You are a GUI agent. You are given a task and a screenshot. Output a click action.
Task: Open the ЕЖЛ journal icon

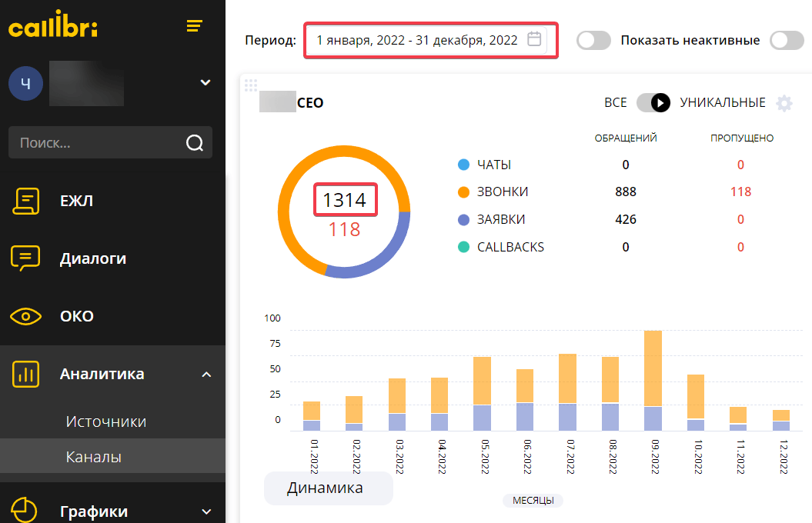tap(26, 201)
